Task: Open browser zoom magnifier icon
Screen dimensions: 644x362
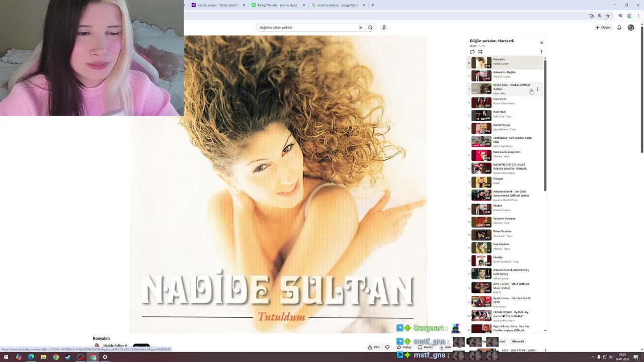Action: tap(599, 16)
